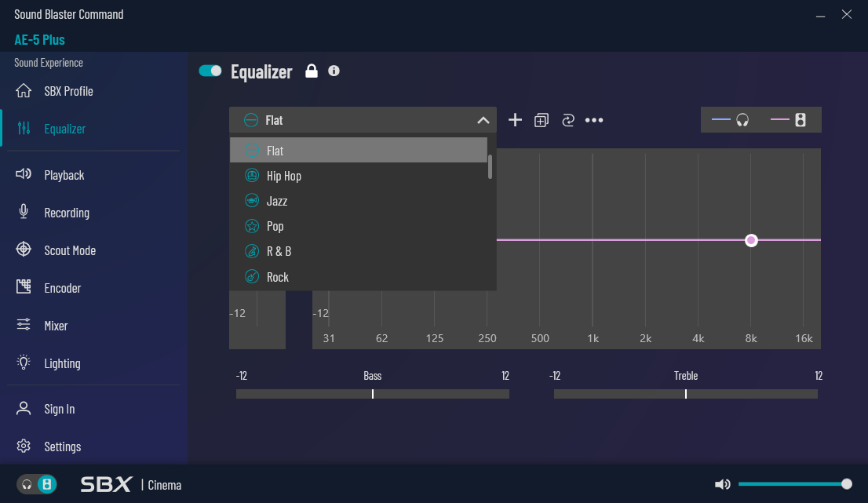868x503 pixels.
Task: Click the info icon next to Equalizer
Action: [x=334, y=71]
